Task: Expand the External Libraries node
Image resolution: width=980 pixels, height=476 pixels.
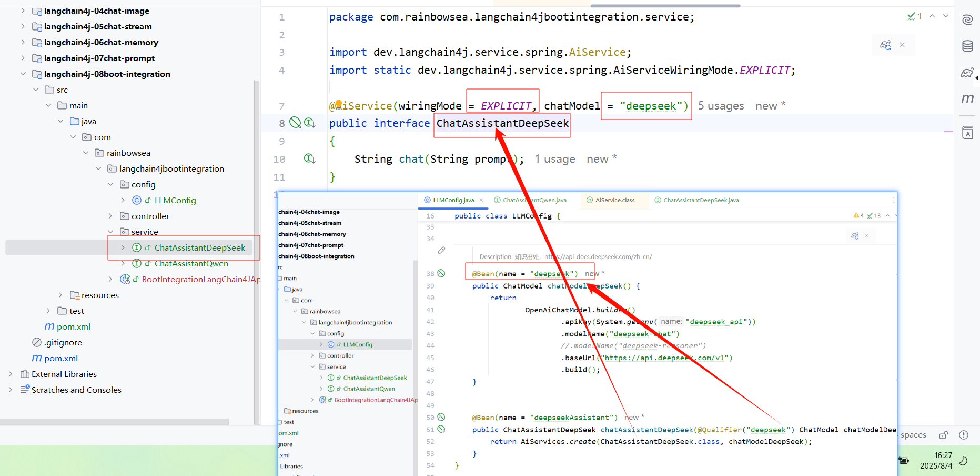Action: pyautogui.click(x=10, y=374)
